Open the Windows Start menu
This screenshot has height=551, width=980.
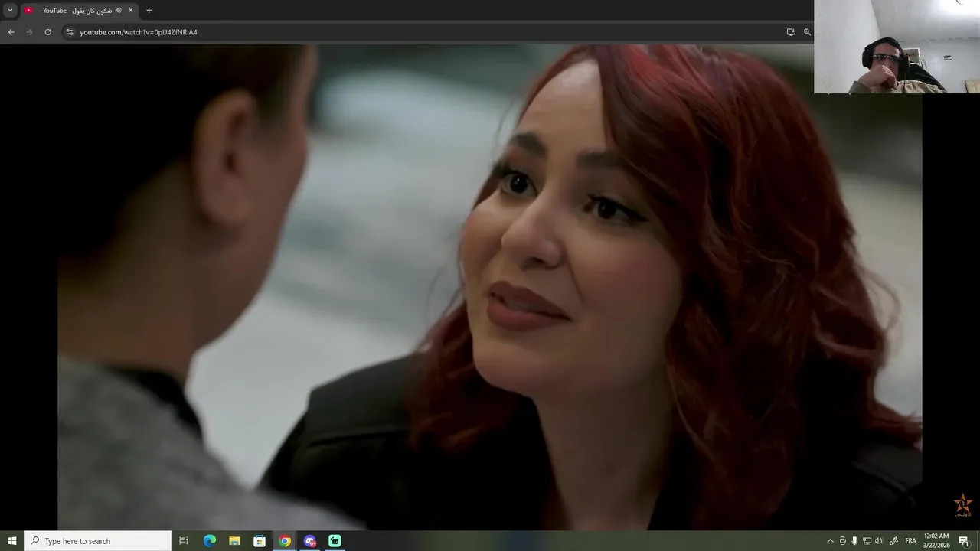coord(12,541)
